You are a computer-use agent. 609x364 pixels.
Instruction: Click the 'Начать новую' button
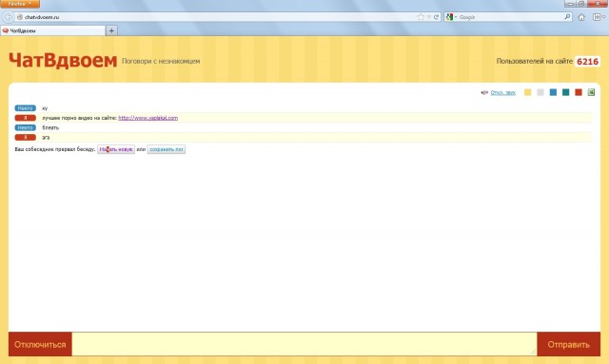[x=116, y=149]
